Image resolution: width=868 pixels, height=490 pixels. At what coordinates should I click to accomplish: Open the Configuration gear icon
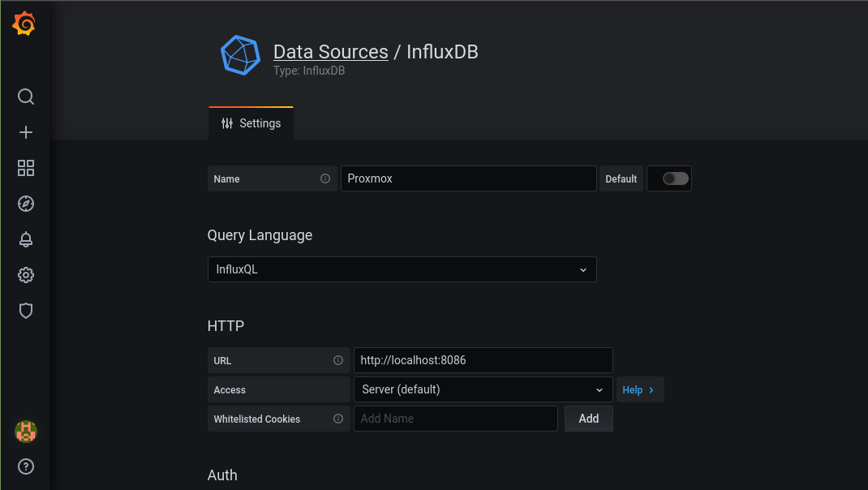click(25, 275)
